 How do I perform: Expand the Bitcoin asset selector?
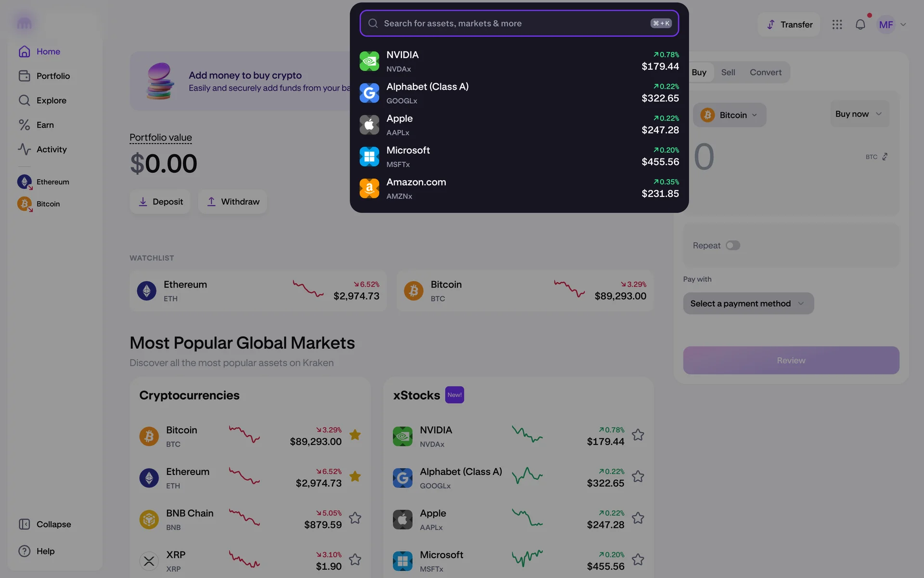tap(730, 115)
